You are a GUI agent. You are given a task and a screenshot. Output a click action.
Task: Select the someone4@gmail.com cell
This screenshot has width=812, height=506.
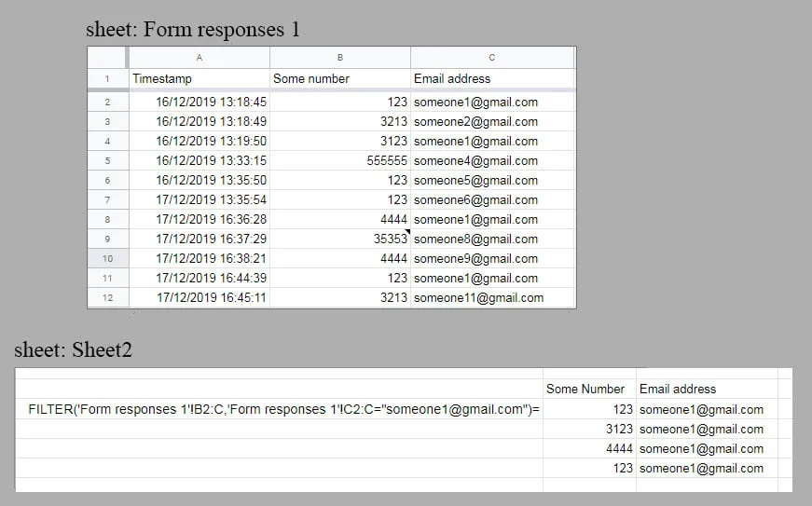(x=492, y=161)
